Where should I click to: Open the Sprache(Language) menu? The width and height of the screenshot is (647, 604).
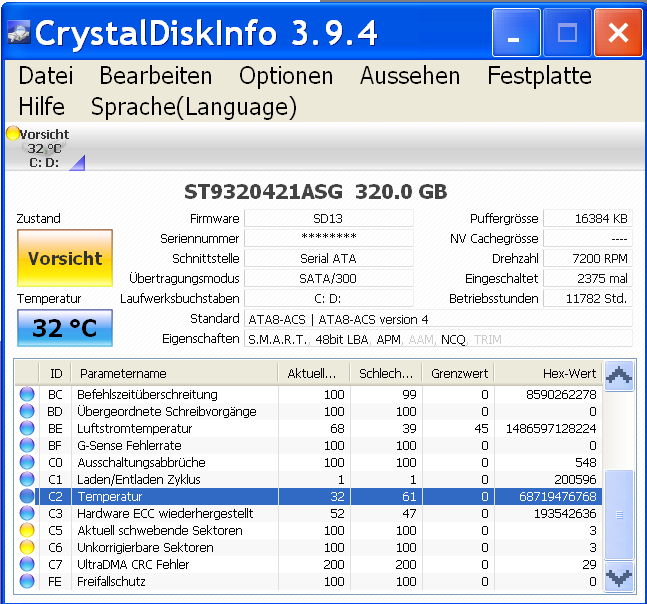pyautogui.click(x=194, y=107)
